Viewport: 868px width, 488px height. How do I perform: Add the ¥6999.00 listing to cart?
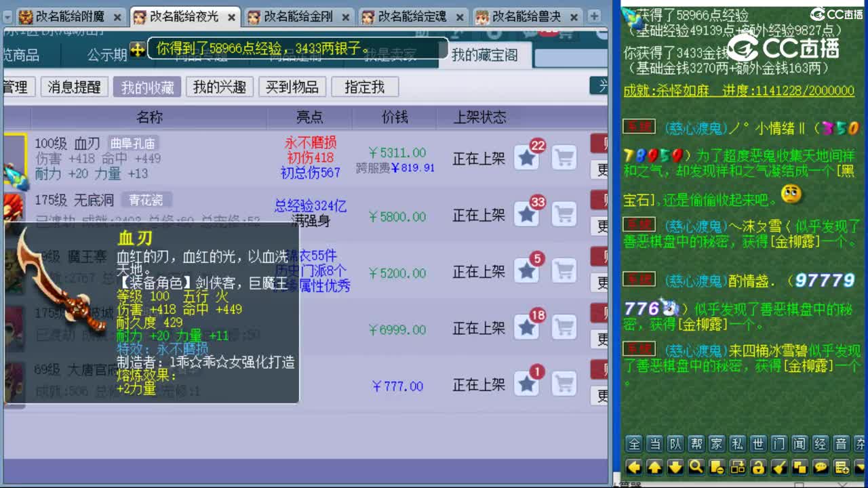coord(564,327)
